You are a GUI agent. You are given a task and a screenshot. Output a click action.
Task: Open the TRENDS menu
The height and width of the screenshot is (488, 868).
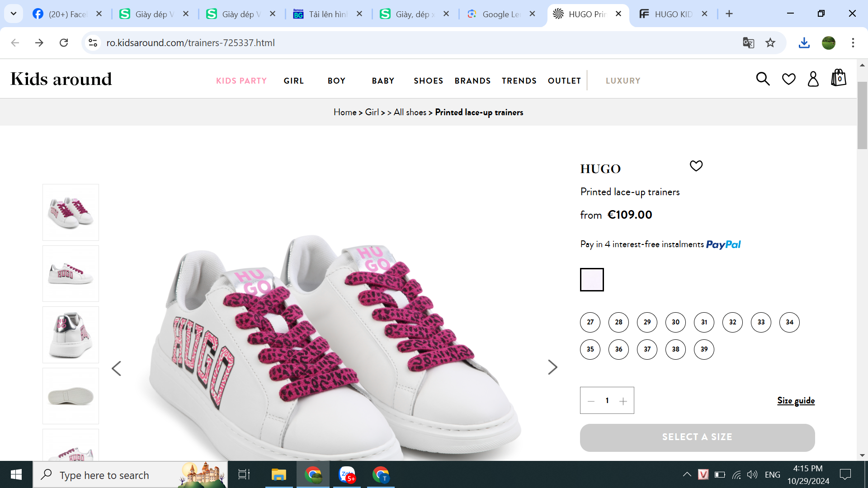click(x=519, y=81)
